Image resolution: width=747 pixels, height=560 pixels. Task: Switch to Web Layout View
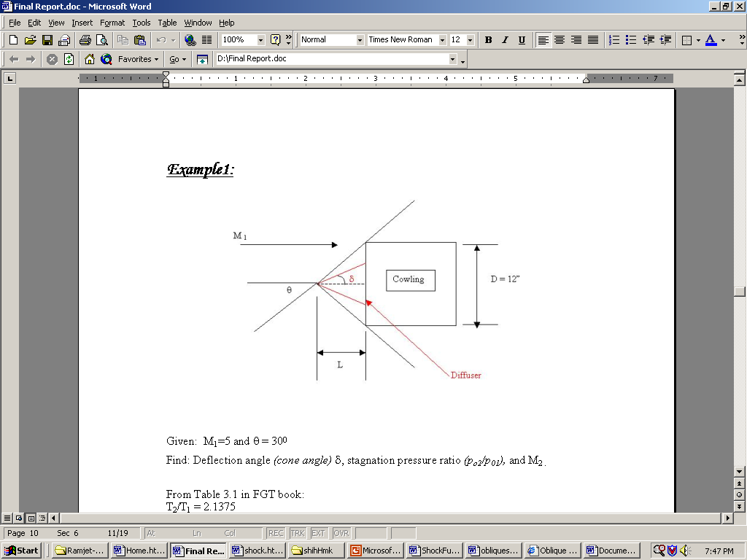pyautogui.click(x=18, y=518)
